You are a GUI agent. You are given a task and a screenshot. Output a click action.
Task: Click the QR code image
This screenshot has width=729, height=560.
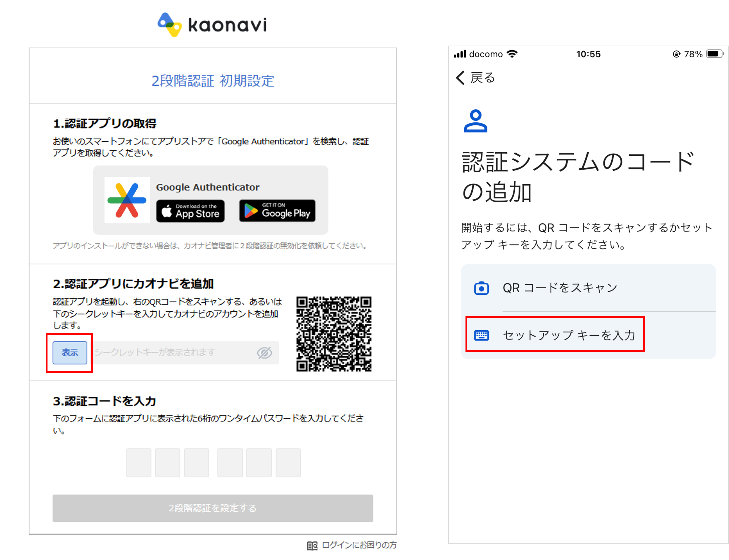point(334,334)
